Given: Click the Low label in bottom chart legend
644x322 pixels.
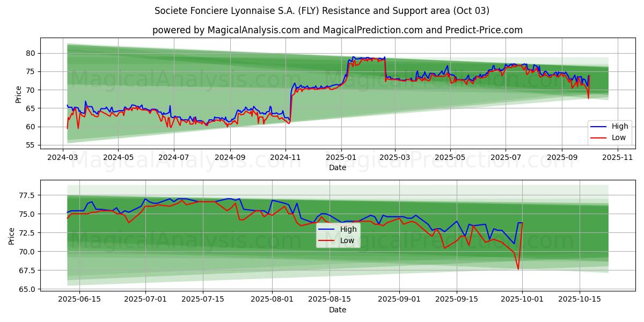Looking at the screenshot, I should coord(347,240).
